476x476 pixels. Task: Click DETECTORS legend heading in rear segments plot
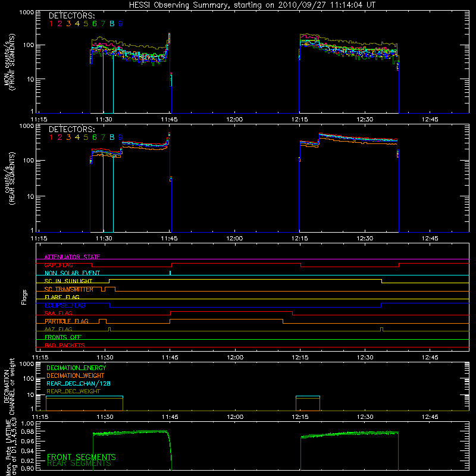[x=71, y=129]
